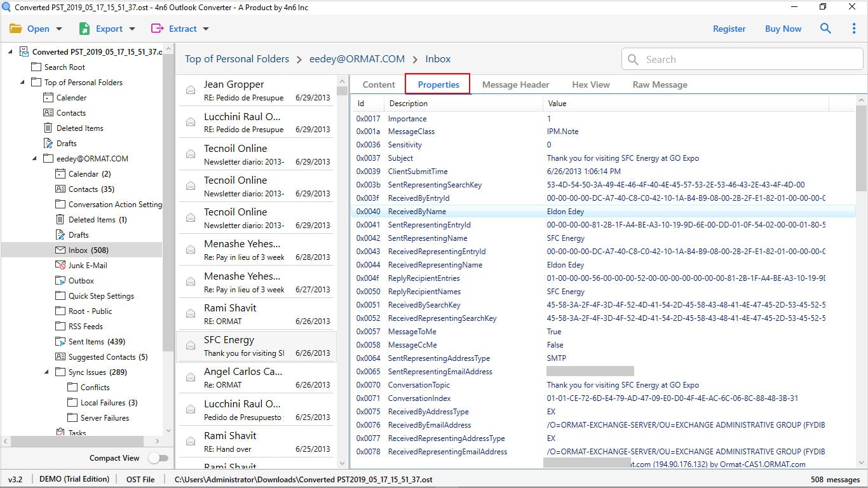Select the Server Failures folder
The width and height of the screenshot is (868, 488).
click(x=104, y=418)
